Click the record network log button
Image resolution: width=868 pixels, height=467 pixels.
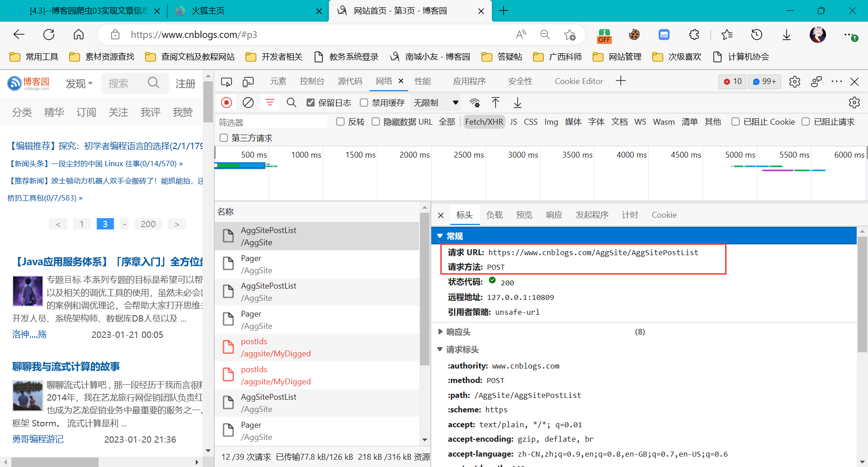(226, 103)
